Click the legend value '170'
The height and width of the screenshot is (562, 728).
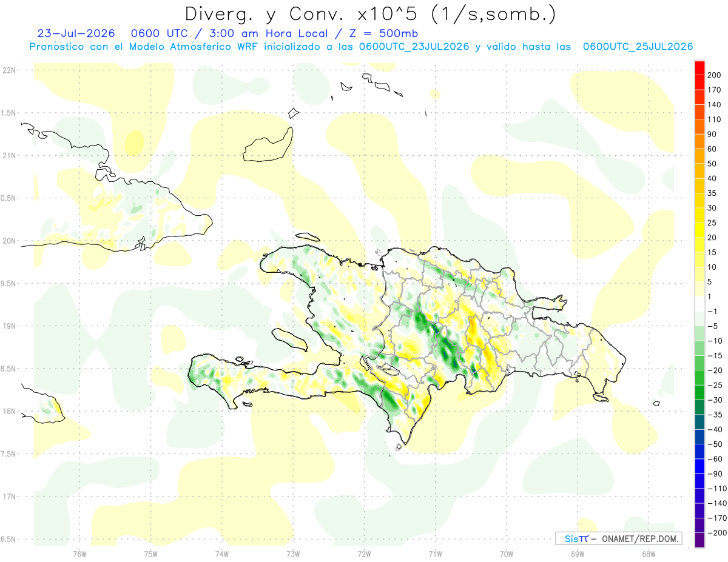pyautogui.click(x=714, y=90)
